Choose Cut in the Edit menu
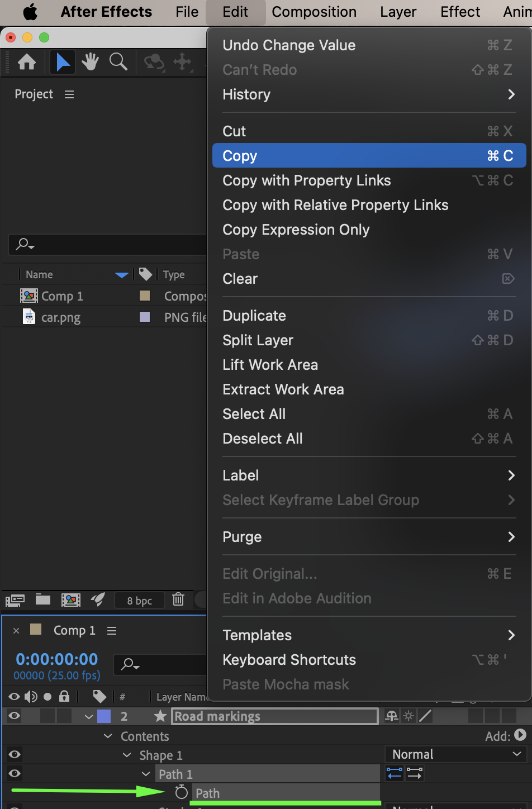Image resolution: width=532 pixels, height=809 pixels. (x=369, y=131)
